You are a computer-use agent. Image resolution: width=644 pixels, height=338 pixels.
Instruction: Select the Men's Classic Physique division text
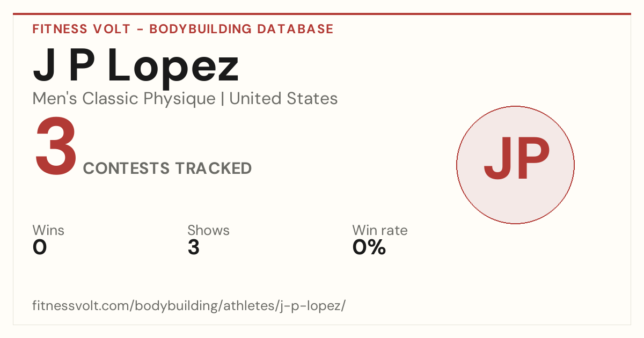(125, 99)
